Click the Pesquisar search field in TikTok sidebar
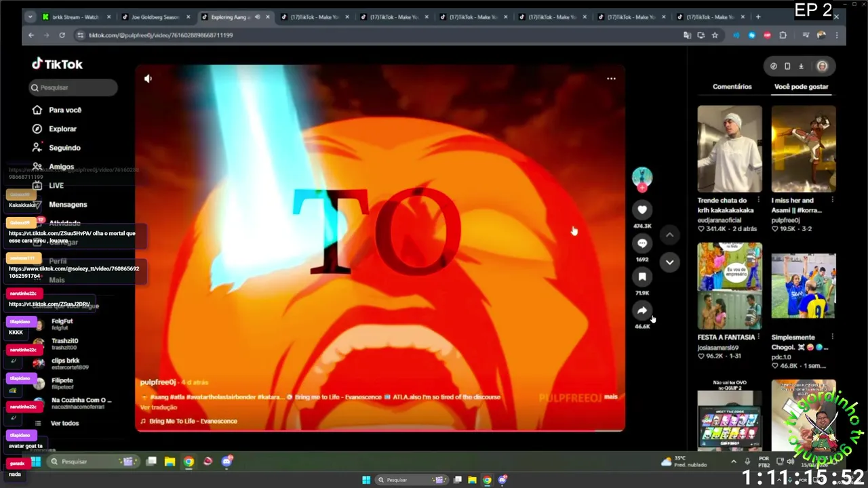 (x=73, y=87)
